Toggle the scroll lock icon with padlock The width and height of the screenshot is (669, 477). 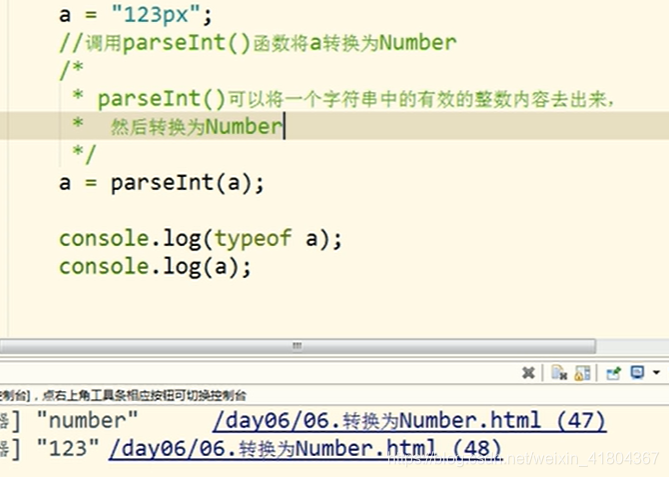pyautogui.click(x=582, y=373)
